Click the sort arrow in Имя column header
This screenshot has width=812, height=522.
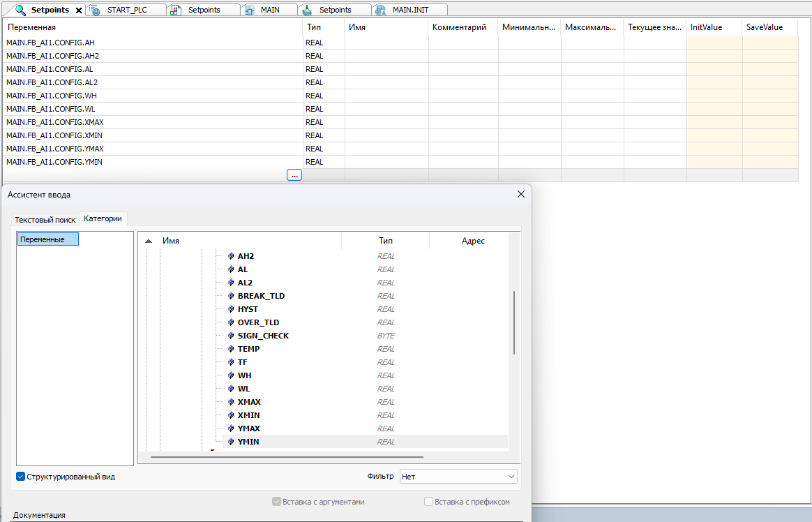tap(148, 241)
